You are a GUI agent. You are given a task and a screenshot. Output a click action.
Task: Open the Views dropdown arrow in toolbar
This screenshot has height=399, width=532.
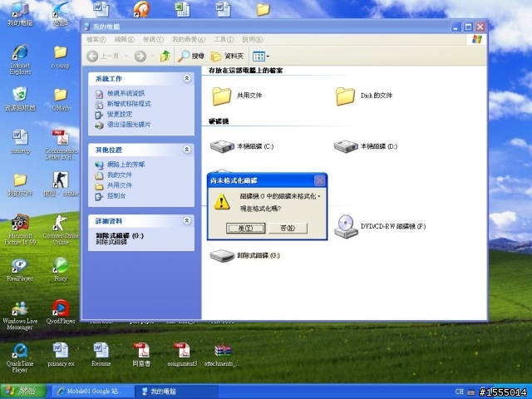pyautogui.click(x=268, y=57)
